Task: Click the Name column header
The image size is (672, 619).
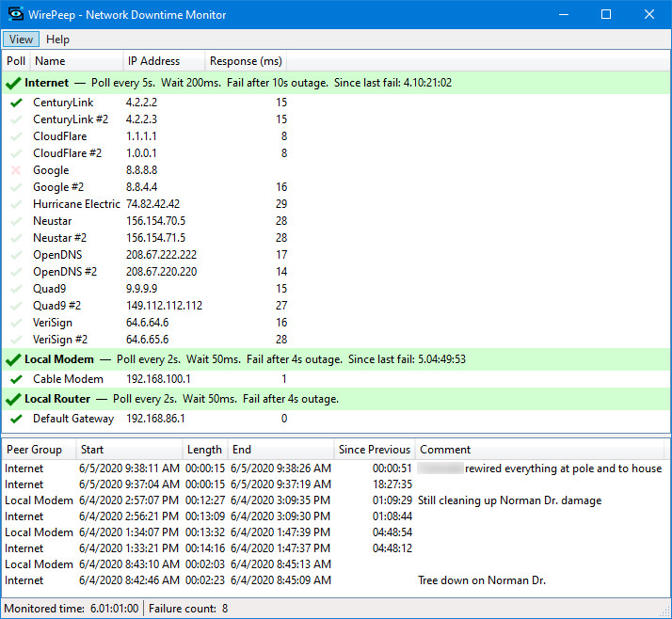Action: pyautogui.click(x=77, y=61)
